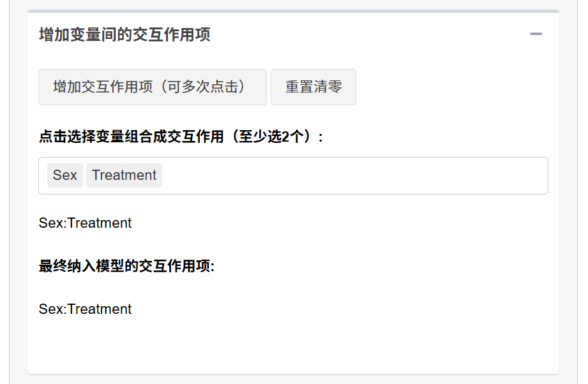This screenshot has height=384, width=588.
Task: Click the 增加变量间的交互作用项 panel title
Action: 124,34
